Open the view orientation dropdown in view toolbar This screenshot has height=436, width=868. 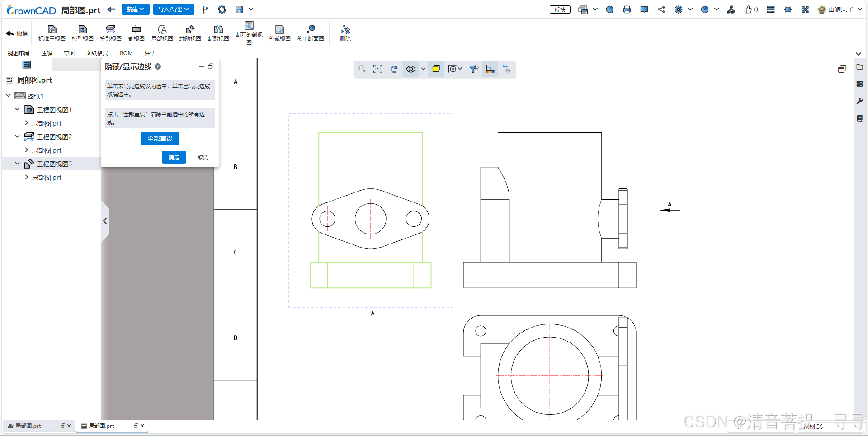455,69
